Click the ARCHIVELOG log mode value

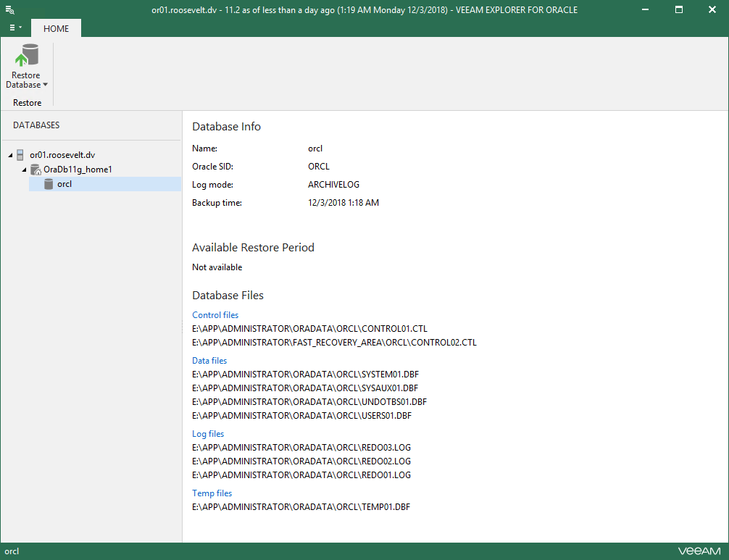point(333,185)
